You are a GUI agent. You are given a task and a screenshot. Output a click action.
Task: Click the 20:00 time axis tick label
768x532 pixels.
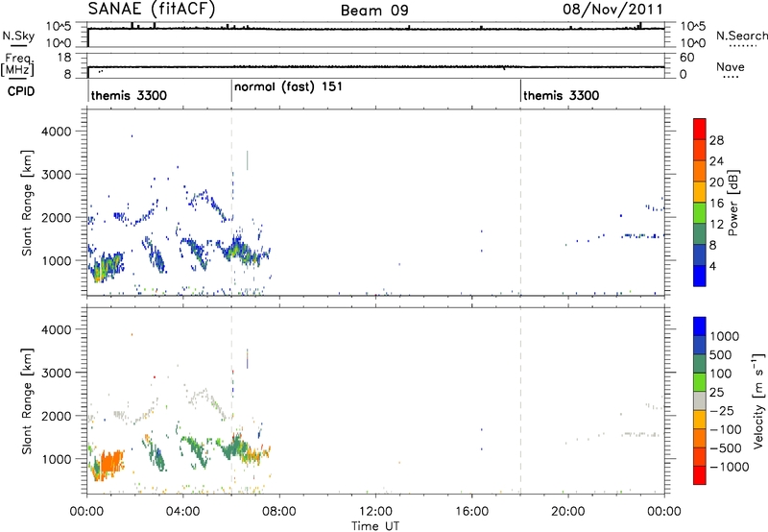coord(567,512)
